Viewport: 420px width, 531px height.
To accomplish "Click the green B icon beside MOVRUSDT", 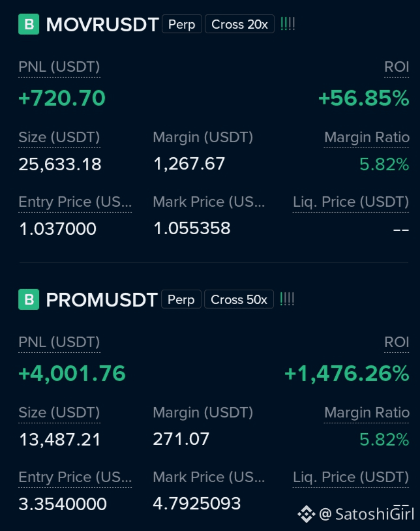I will 29,24.
